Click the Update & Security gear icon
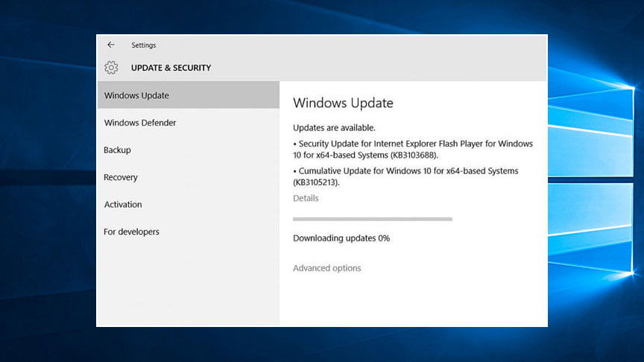This screenshot has width=644, height=362. pyautogui.click(x=111, y=68)
